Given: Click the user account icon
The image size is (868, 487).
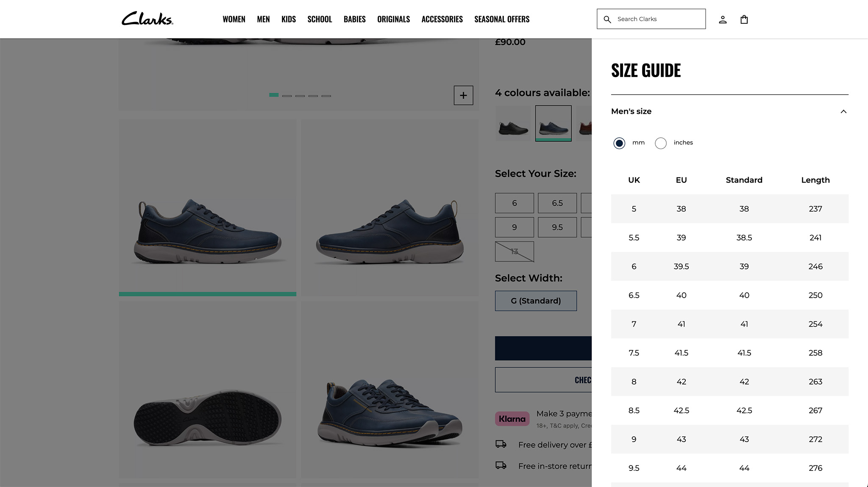Looking at the screenshot, I should 723,19.
